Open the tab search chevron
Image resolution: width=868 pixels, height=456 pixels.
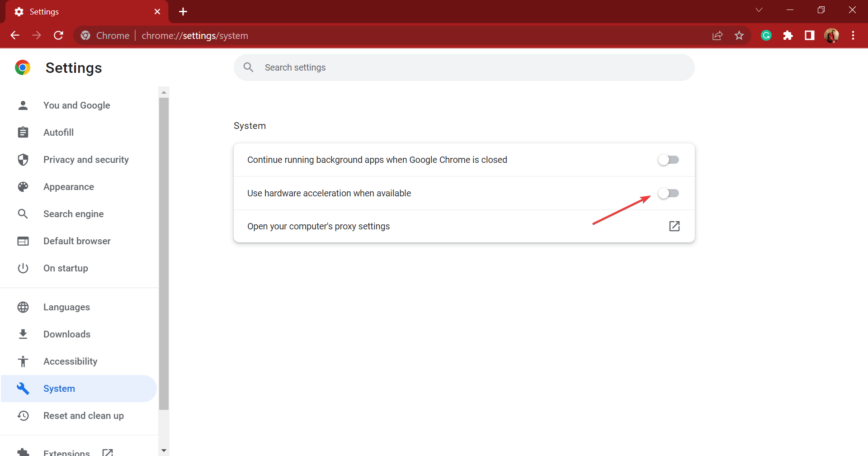pyautogui.click(x=759, y=9)
